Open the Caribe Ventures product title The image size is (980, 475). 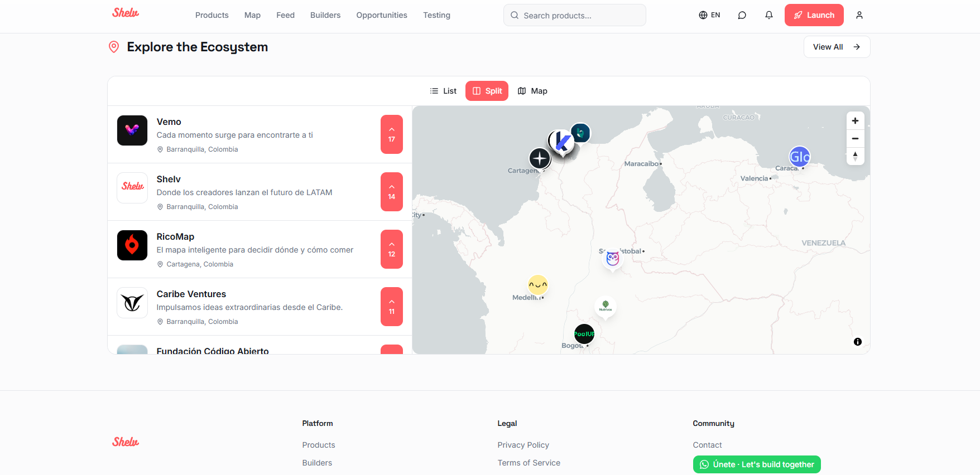(x=191, y=294)
